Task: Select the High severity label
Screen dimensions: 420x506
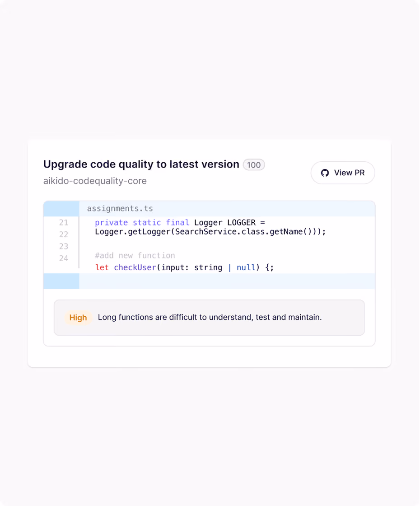Action: pyautogui.click(x=78, y=318)
